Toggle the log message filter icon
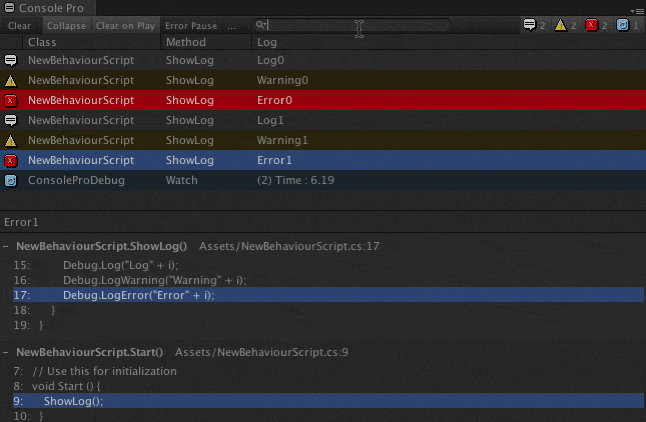Image resolution: width=646 pixels, height=422 pixels. tap(529, 25)
